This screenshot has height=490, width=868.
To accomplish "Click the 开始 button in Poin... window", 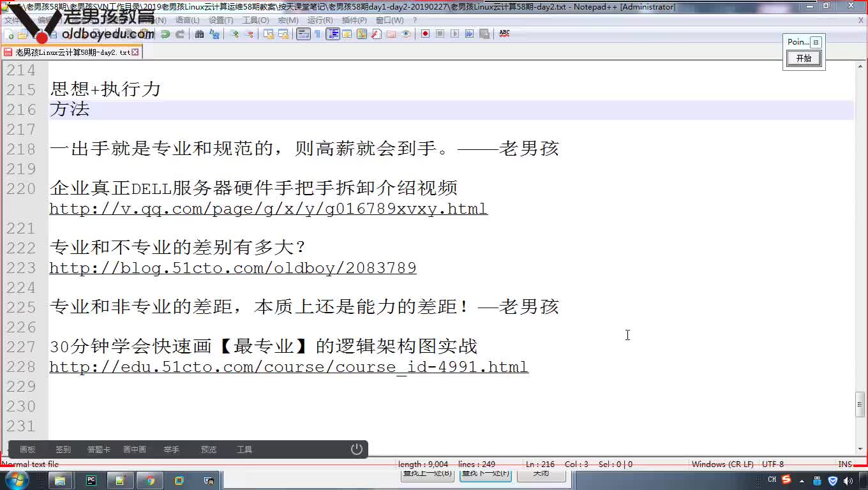I will (x=804, y=58).
